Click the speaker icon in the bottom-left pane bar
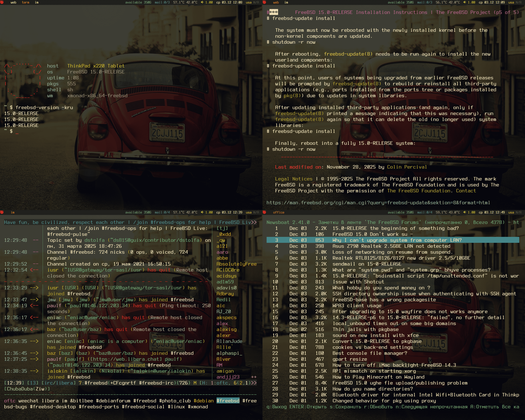The height and width of the screenshot is (420, 525). (202, 212)
